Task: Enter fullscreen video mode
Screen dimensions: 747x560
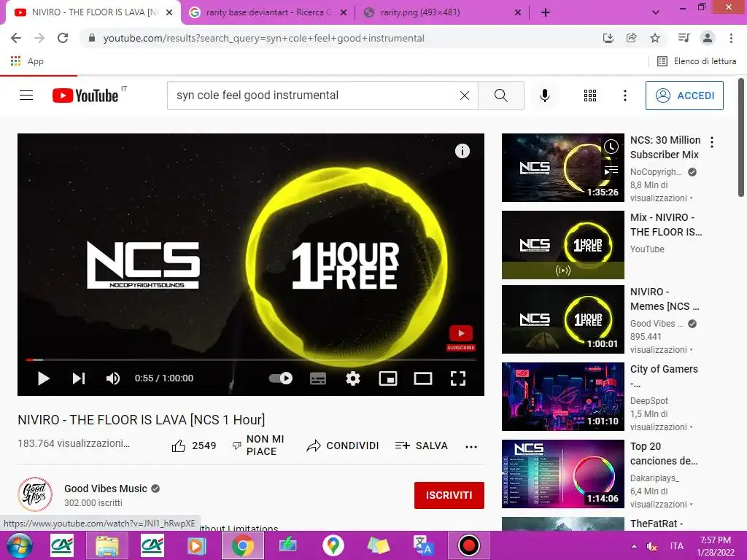Action: (458, 378)
